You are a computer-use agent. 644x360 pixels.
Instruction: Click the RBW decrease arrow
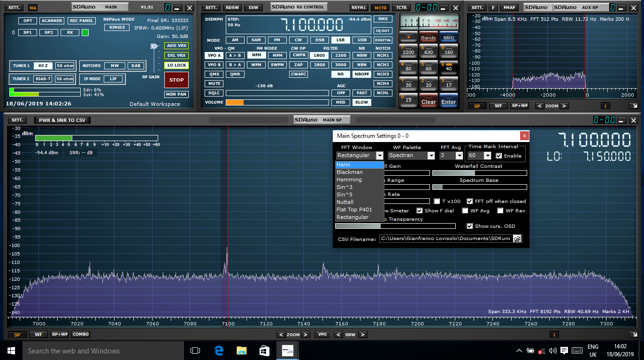(x=338, y=334)
